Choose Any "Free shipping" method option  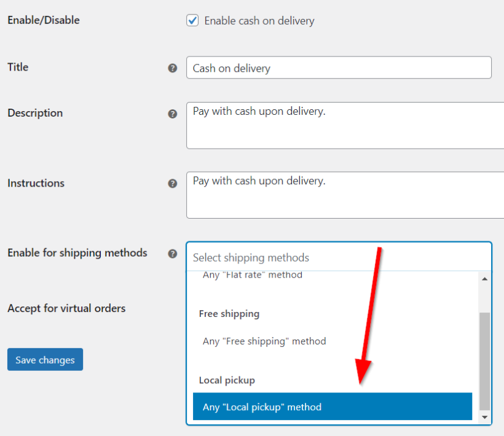tap(264, 341)
